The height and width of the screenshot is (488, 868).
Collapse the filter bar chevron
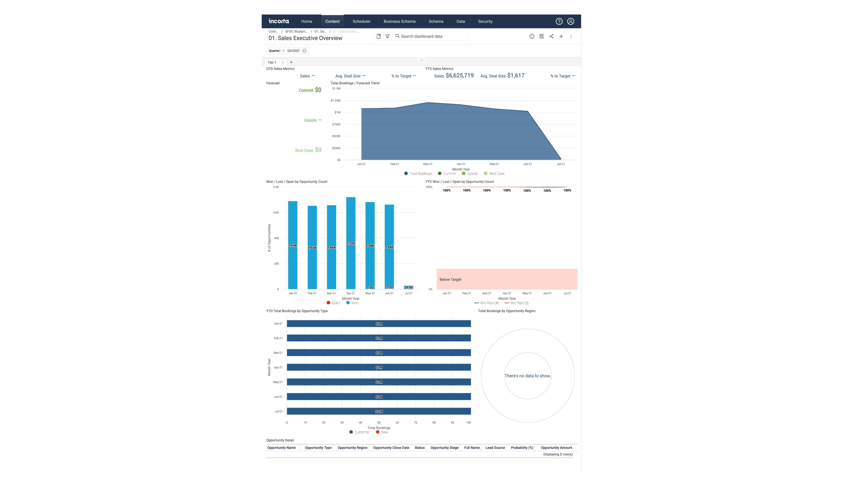tap(421, 60)
